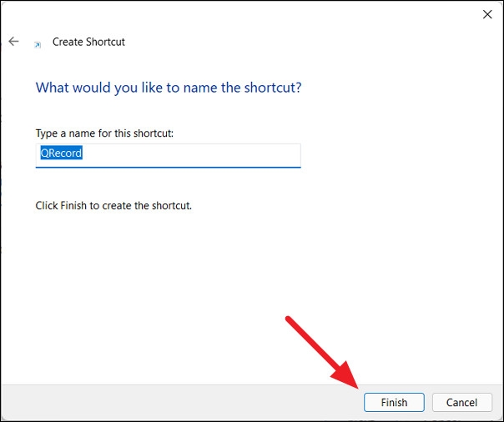Click the Create Shortcut title text

point(88,42)
